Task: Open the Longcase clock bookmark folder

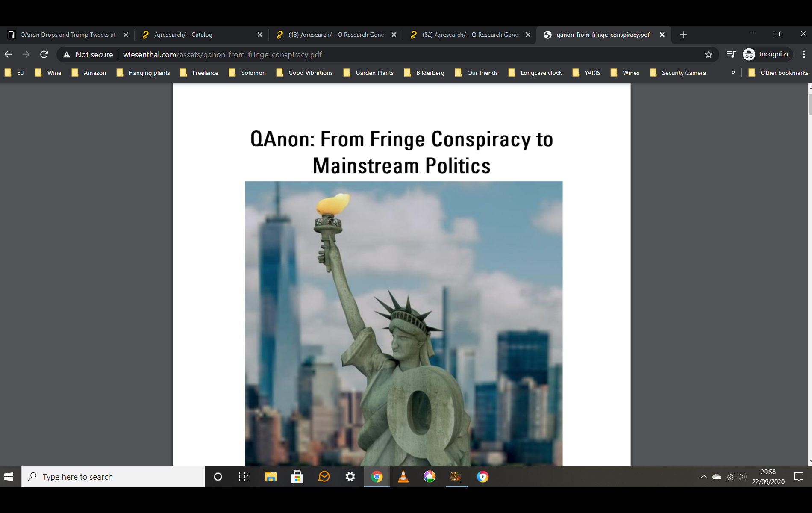Action: click(x=535, y=73)
